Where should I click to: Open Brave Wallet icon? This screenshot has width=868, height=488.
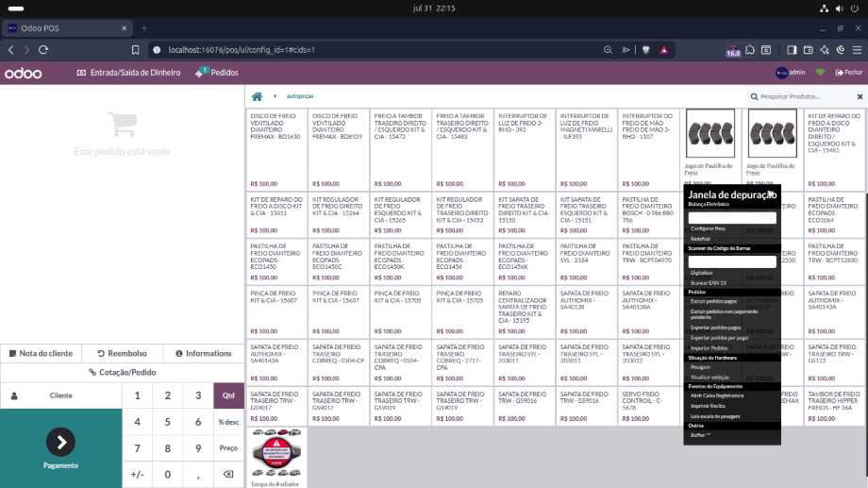coord(809,50)
